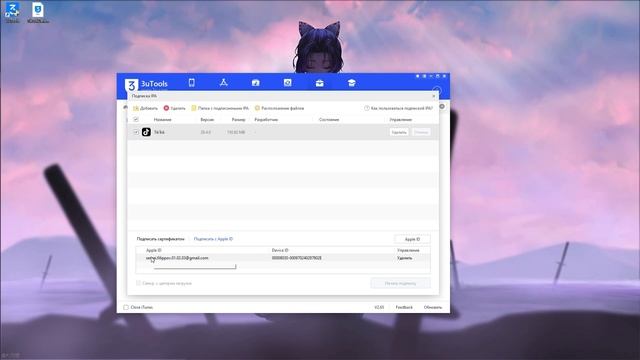Click the Название column header

[162, 120]
